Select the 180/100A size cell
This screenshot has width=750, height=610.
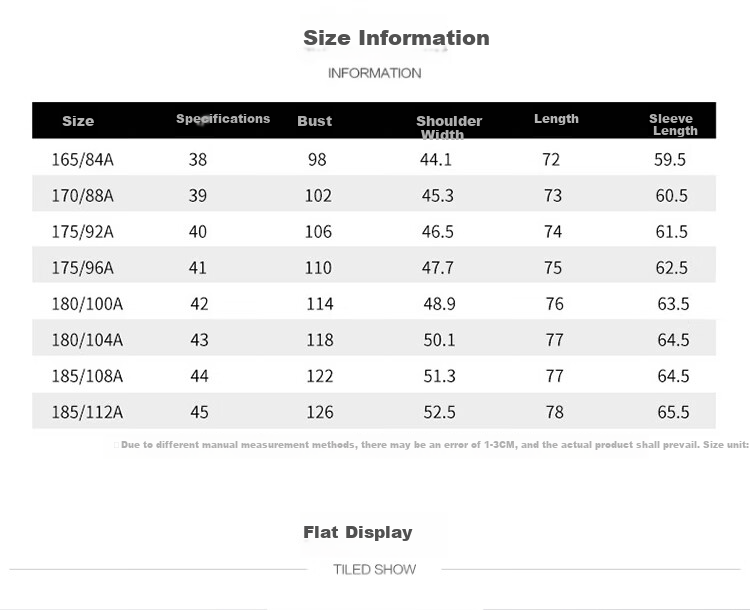point(87,304)
